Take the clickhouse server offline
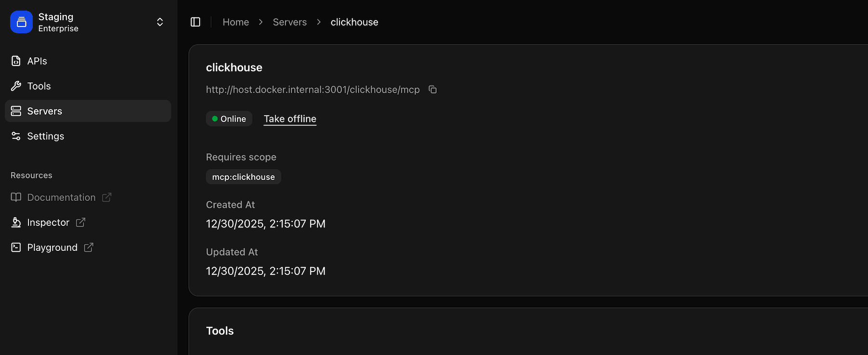This screenshot has width=868, height=355. click(290, 119)
